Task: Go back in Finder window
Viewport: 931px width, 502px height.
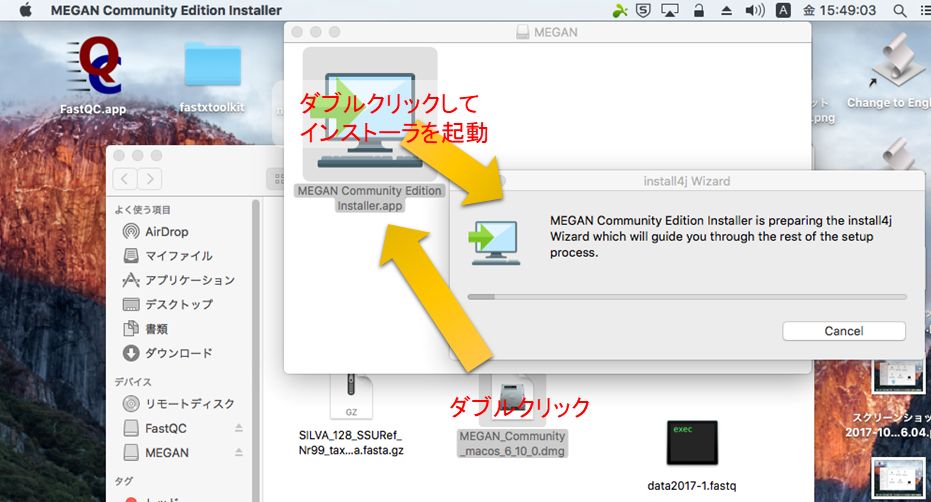Action: (125, 179)
